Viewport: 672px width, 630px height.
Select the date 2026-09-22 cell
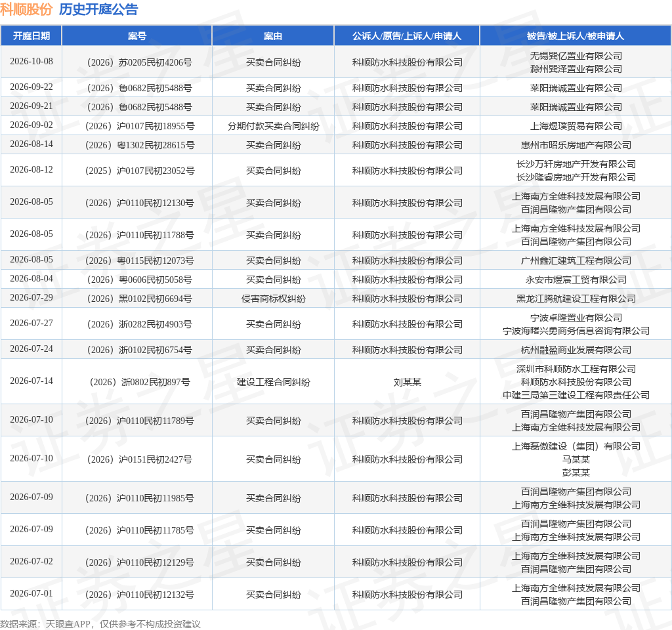pos(31,87)
